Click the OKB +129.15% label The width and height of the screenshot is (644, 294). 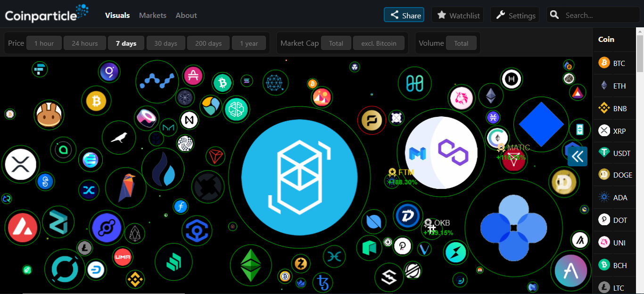(438, 228)
